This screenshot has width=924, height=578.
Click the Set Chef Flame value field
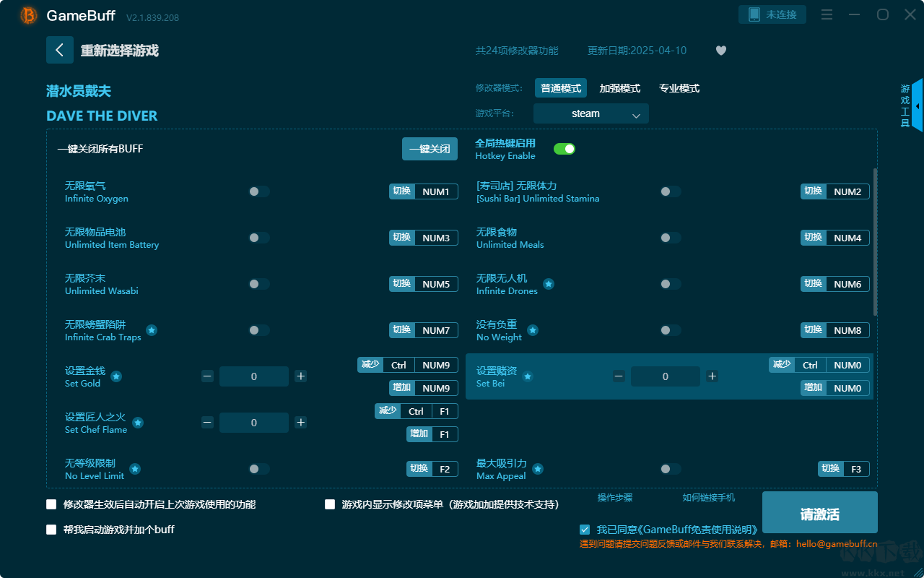[254, 423]
